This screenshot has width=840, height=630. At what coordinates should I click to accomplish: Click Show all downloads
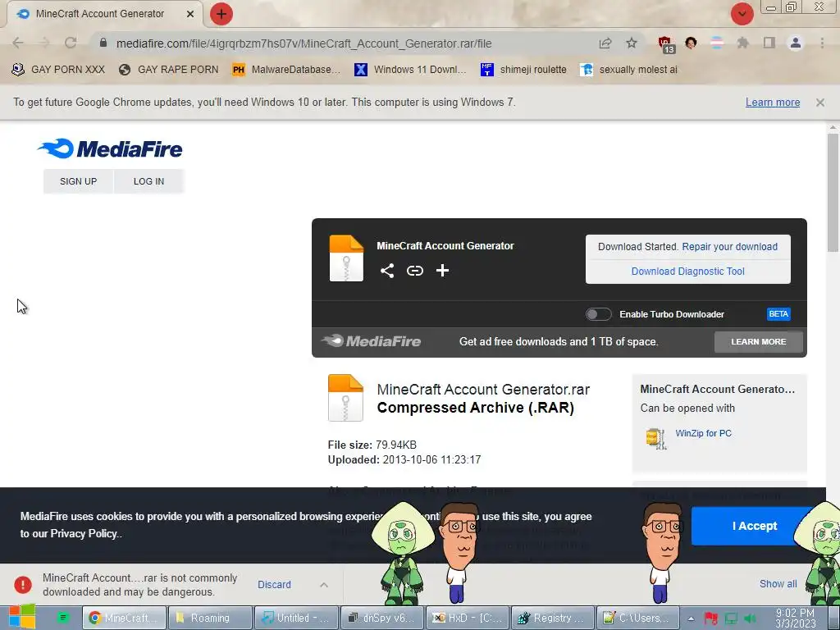pos(778,584)
